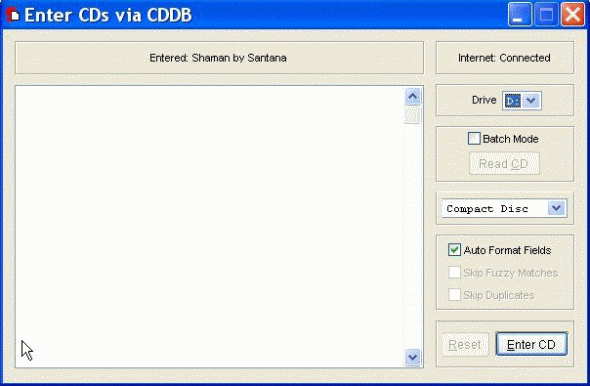The width and height of the screenshot is (590, 386).
Task: Expand the Compact Disc media type dropdown
Action: (x=557, y=208)
